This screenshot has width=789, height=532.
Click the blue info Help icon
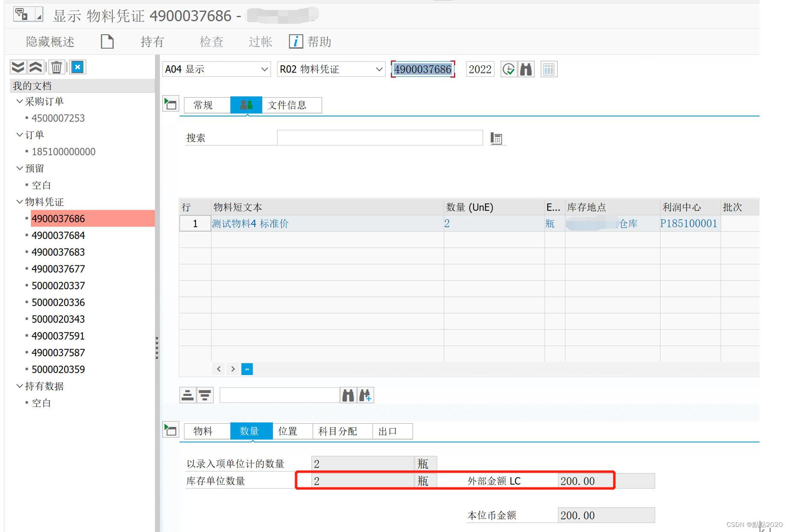click(296, 41)
